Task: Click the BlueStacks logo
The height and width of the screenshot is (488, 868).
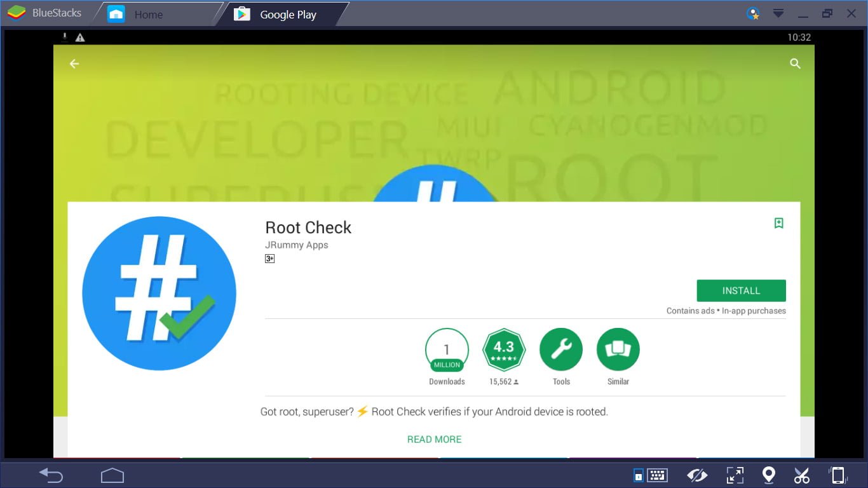Action: (x=17, y=13)
